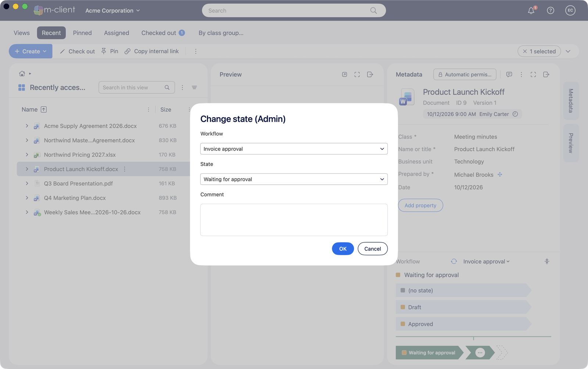Open the EC user profile avatar

pos(570,11)
